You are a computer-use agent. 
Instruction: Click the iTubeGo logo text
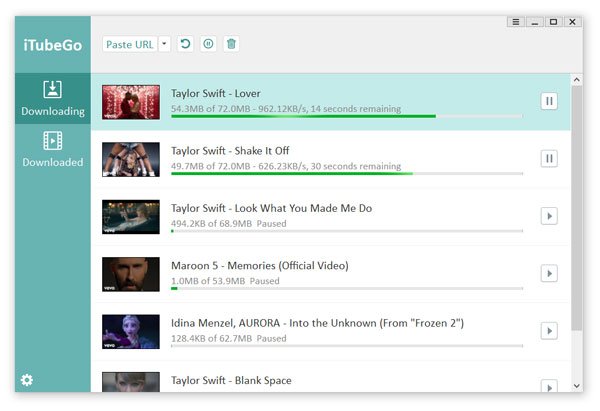click(x=53, y=45)
